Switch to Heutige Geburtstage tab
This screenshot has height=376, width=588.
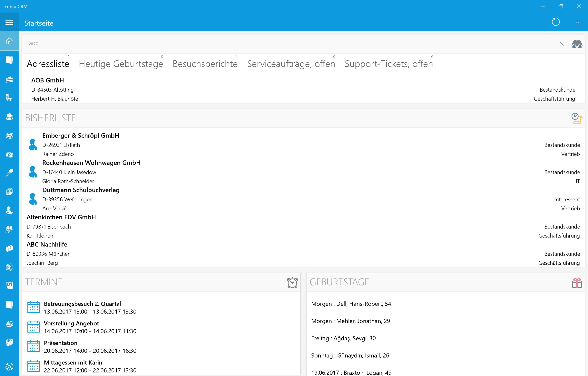tap(121, 64)
